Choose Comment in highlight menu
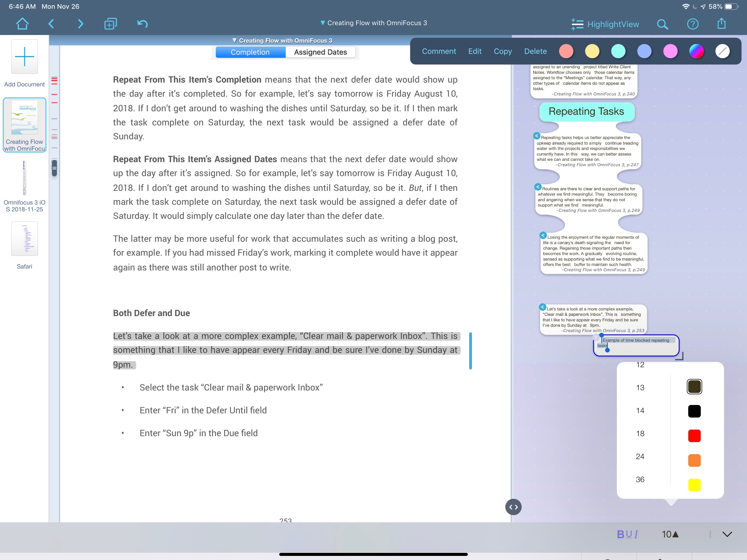The width and height of the screenshot is (747, 560). point(439,51)
